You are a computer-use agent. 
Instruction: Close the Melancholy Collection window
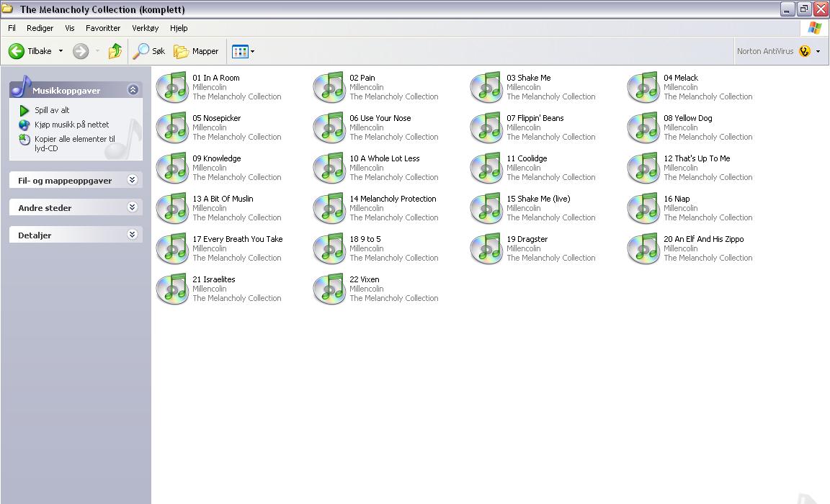821,9
